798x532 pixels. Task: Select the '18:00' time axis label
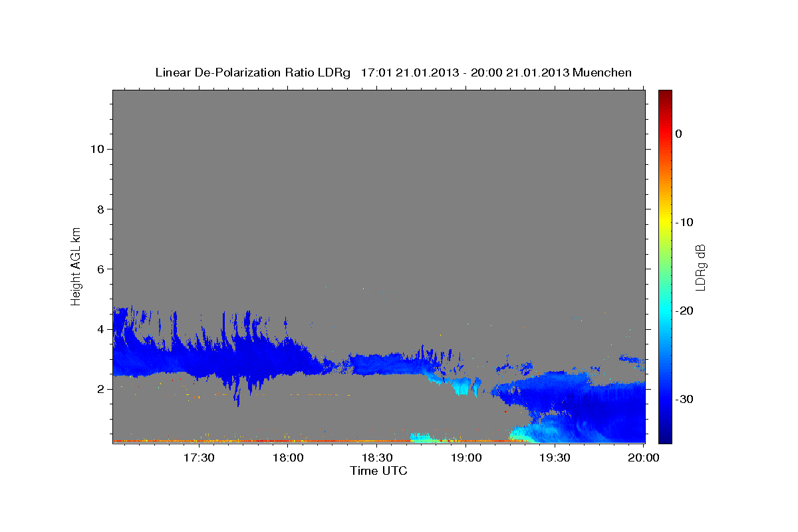point(289,458)
